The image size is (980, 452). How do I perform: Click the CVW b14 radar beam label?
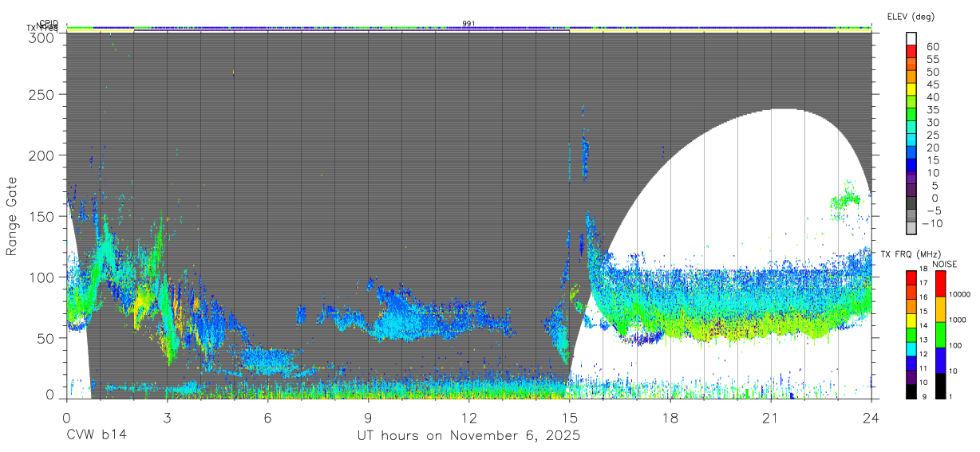96,436
